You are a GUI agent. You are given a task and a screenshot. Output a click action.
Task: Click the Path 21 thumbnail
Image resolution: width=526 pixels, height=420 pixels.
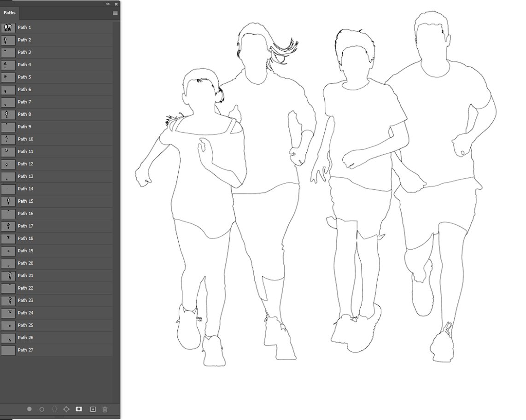pos(8,276)
